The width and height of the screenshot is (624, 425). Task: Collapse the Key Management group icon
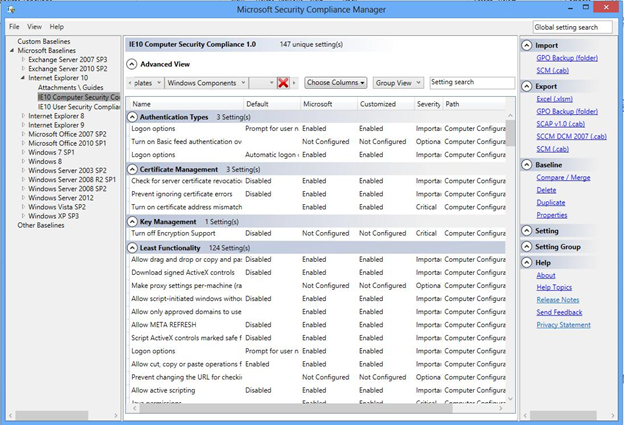coord(133,221)
